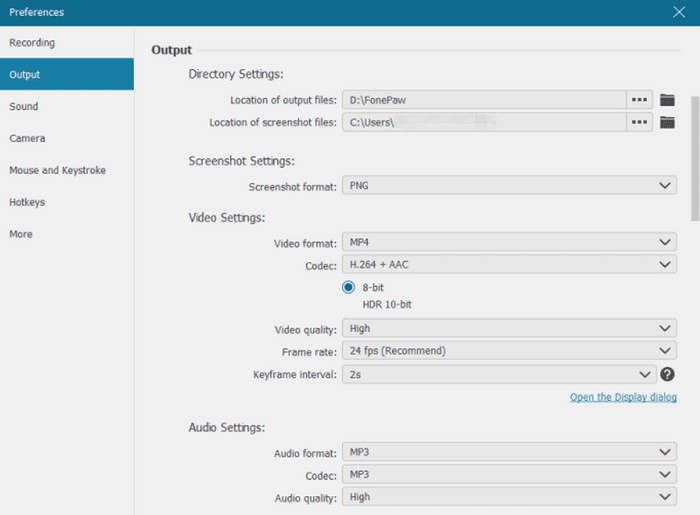Select the 8-bit radio option
The width and height of the screenshot is (700, 515).
pyautogui.click(x=348, y=287)
